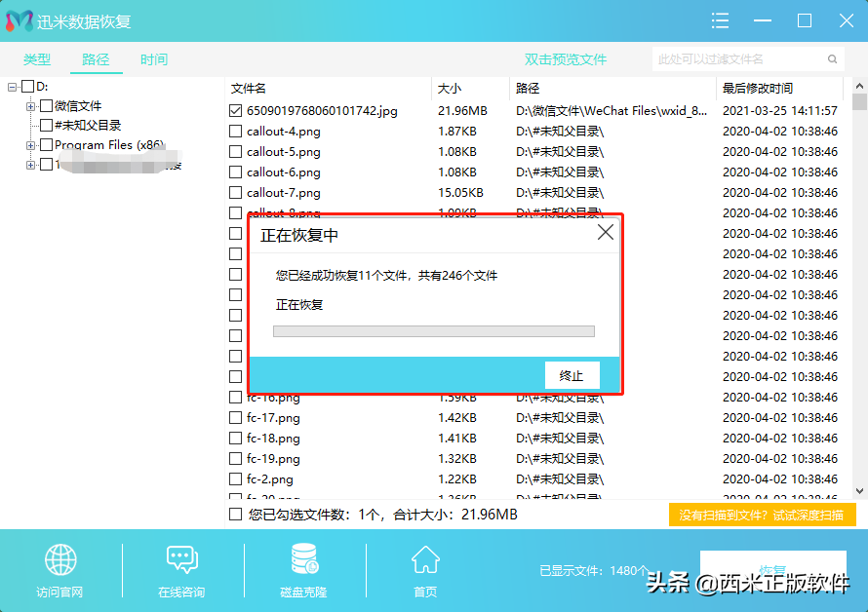Check the callout-4.png checkbox
This screenshot has height=612, width=868.
coord(235,132)
